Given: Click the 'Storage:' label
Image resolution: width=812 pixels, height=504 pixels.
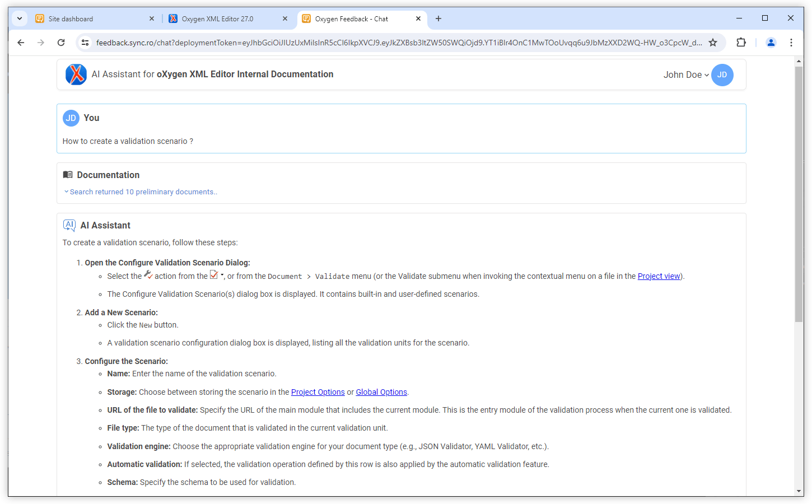Looking at the screenshot, I should [x=122, y=392].
